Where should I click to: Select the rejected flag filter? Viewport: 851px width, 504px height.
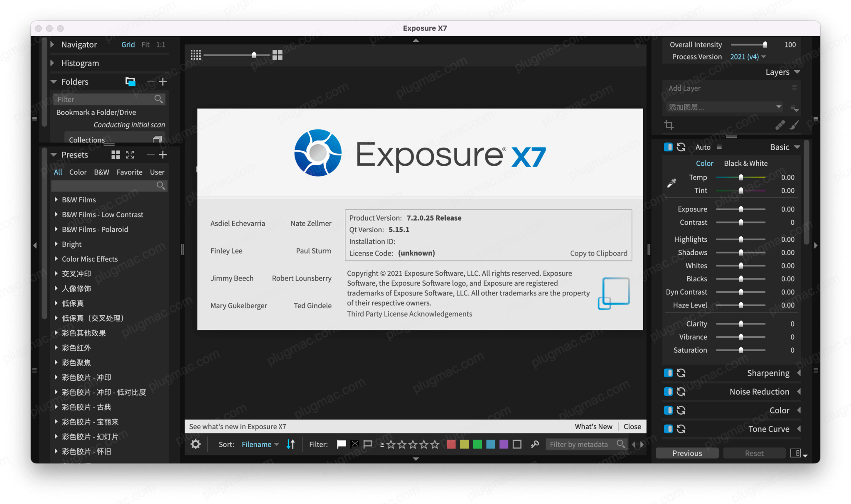(x=355, y=444)
